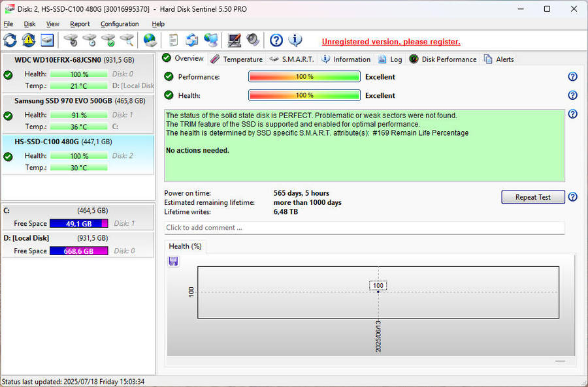
Task: Open the Configuration menu
Action: [120, 23]
